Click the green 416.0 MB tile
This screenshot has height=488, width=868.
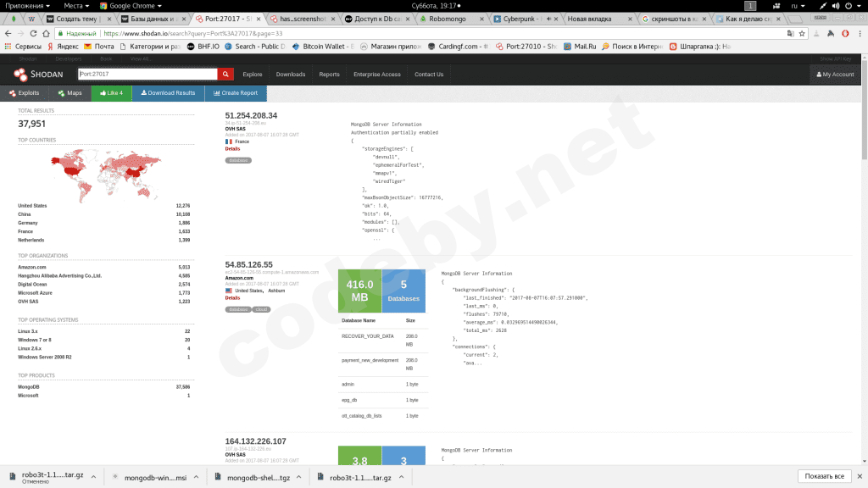click(x=359, y=291)
